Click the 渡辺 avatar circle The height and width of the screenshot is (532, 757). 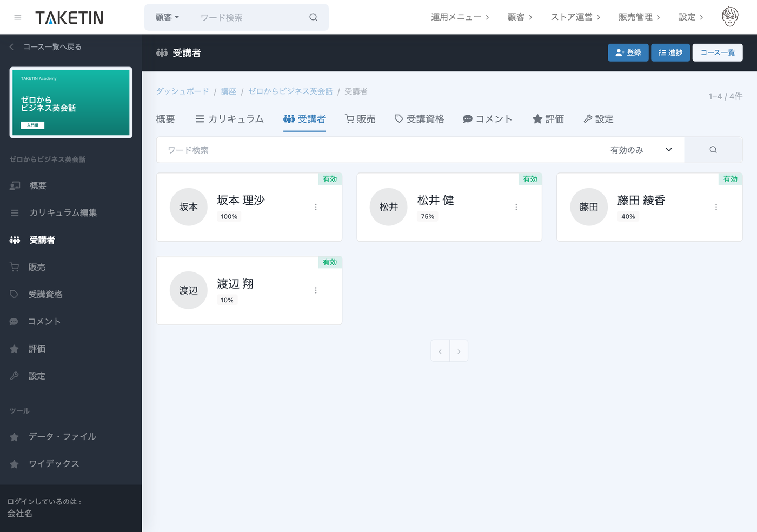coord(189,290)
